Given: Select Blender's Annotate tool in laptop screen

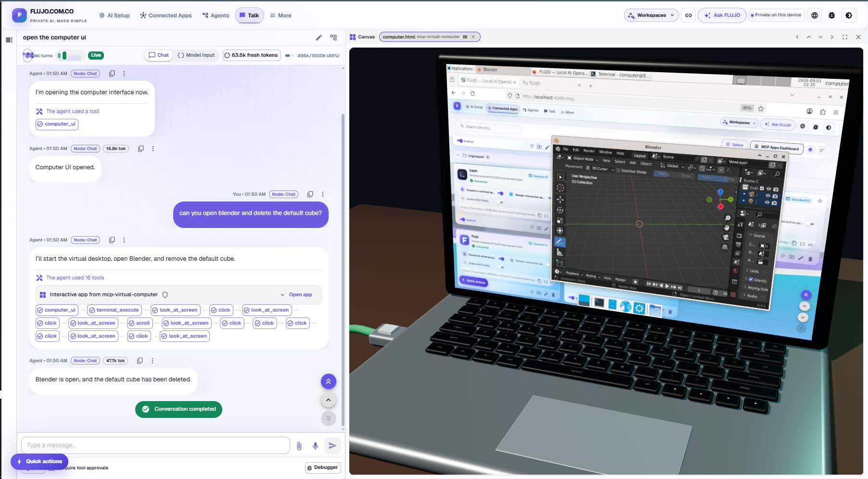Looking at the screenshot, I should 560,242.
